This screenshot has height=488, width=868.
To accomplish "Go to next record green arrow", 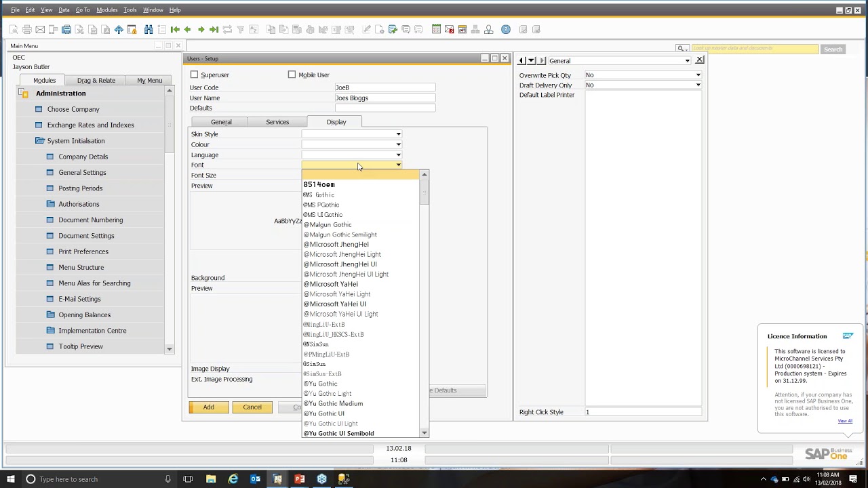I will click(x=201, y=29).
